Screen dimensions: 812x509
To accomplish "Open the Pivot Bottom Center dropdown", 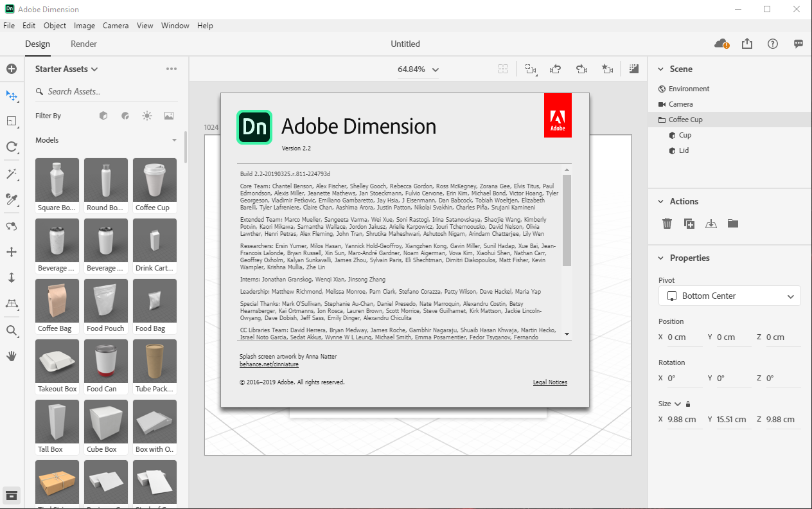I will [x=730, y=296].
